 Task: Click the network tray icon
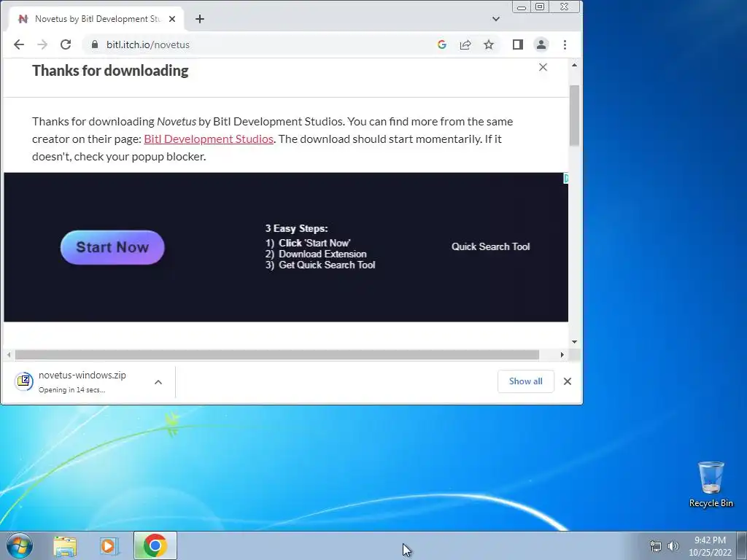[x=656, y=546]
